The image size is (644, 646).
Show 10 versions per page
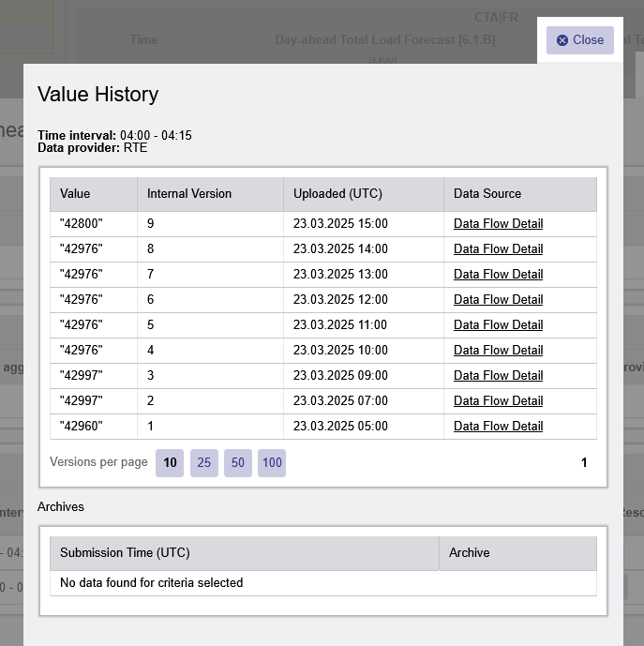pos(170,462)
